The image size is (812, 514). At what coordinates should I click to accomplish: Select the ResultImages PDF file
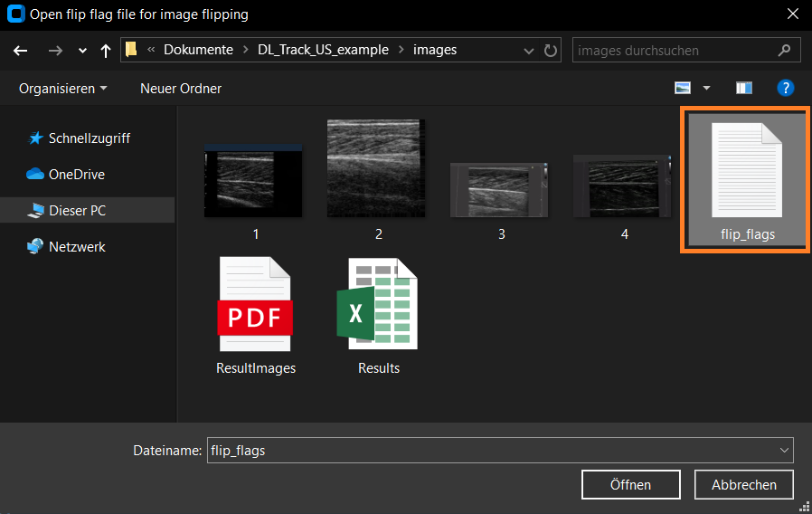(255, 317)
